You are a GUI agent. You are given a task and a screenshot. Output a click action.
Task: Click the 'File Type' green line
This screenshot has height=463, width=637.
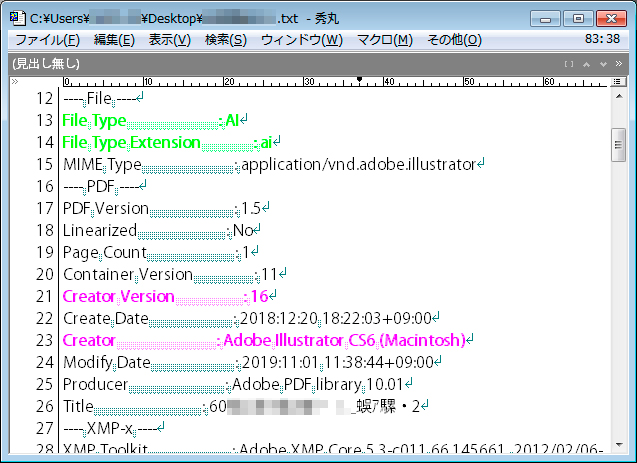coord(155,121)
